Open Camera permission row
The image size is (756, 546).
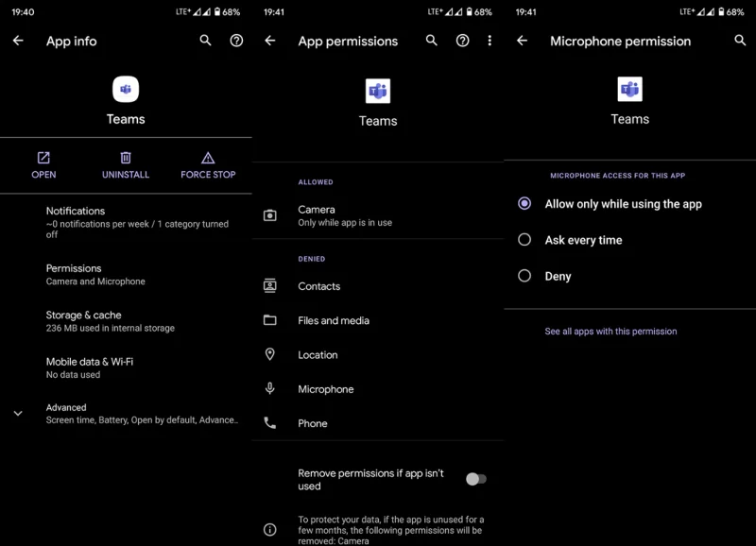378,215
